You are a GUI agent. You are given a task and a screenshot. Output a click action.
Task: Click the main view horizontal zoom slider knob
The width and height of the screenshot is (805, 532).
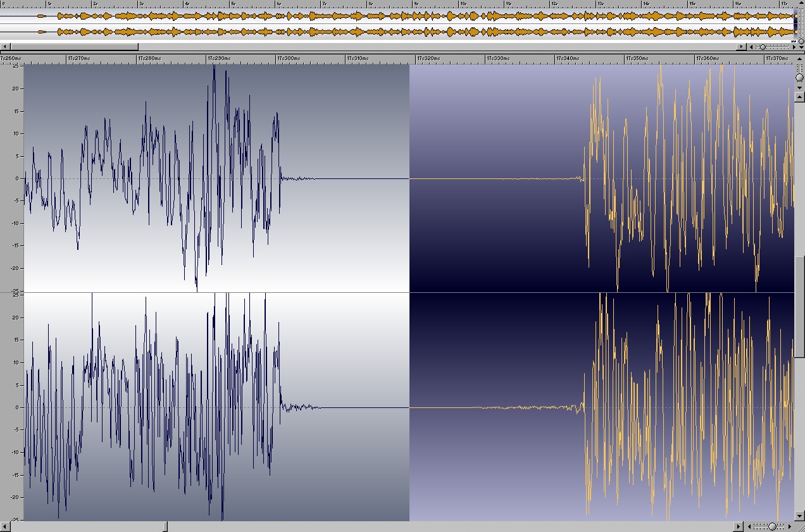772,526
